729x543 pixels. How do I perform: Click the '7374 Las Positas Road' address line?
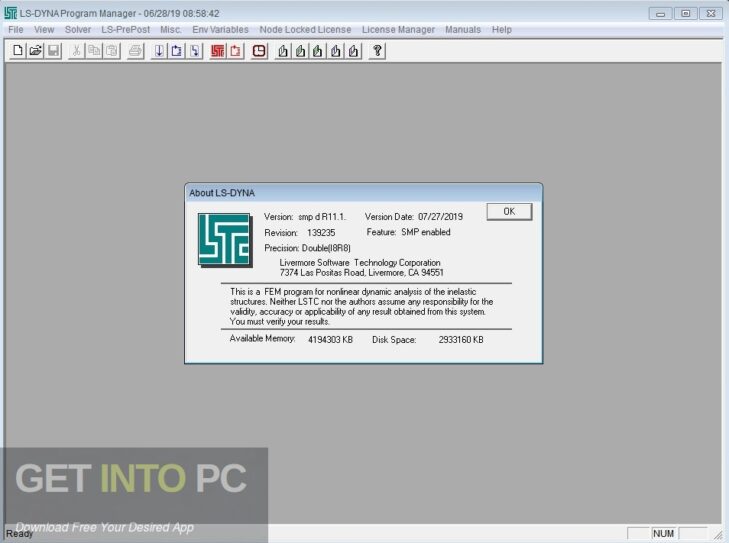[x=361, y=273]
